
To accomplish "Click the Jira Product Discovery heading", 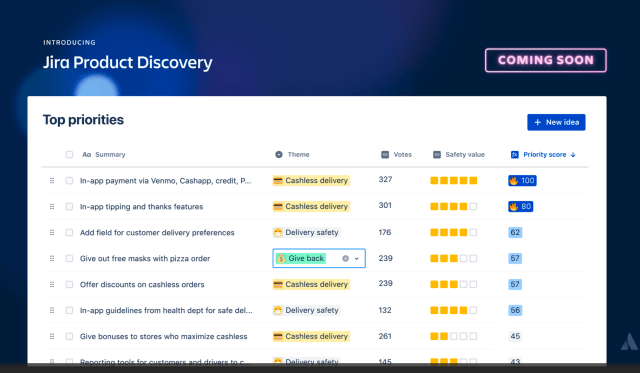I will point(127,62).
